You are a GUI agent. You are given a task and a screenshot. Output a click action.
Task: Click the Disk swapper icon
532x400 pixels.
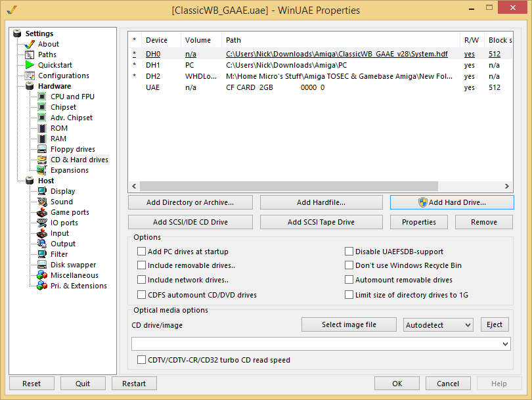(x=42, y=265)
